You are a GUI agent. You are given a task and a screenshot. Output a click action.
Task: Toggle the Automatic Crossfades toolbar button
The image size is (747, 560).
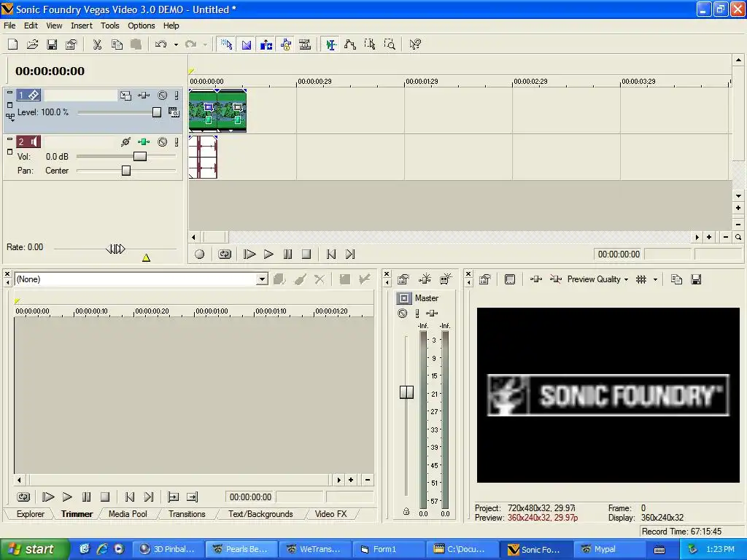pos(247,44)
